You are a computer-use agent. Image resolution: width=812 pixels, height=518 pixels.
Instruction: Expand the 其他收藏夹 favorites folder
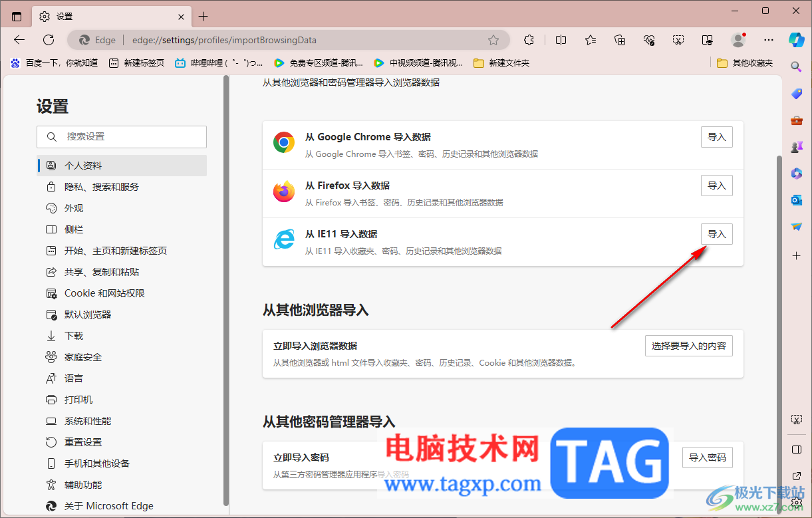point(748,63)
